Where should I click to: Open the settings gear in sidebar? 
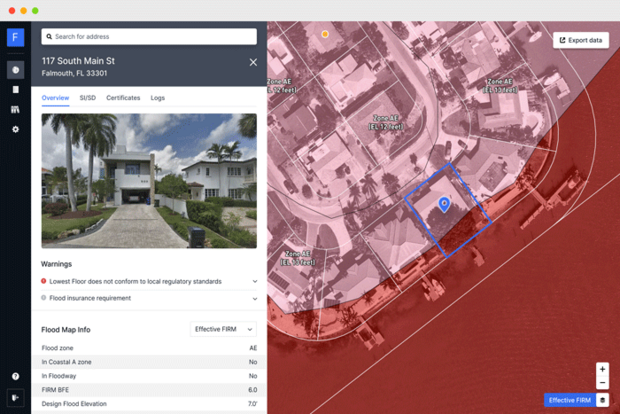coord(15,129)
